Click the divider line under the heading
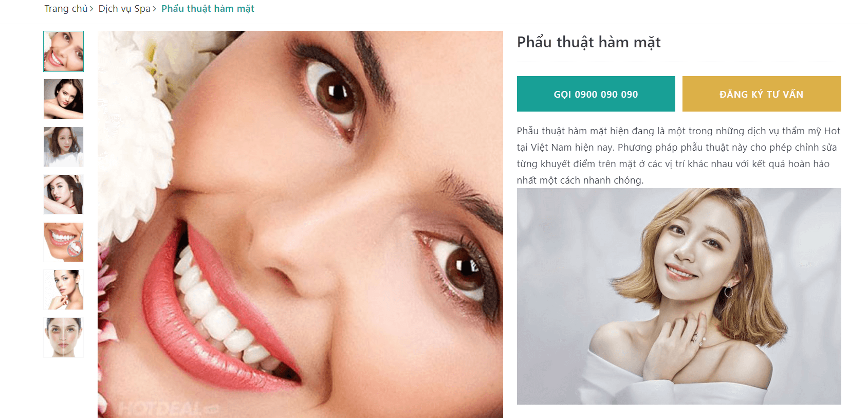Image resolution: width=868 pixels, height=418 pixels. pos(679,62)
